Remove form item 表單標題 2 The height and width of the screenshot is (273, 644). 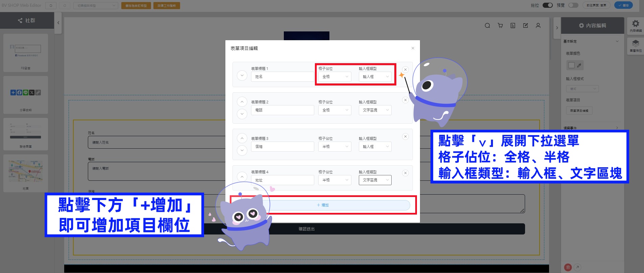[405, 100]
